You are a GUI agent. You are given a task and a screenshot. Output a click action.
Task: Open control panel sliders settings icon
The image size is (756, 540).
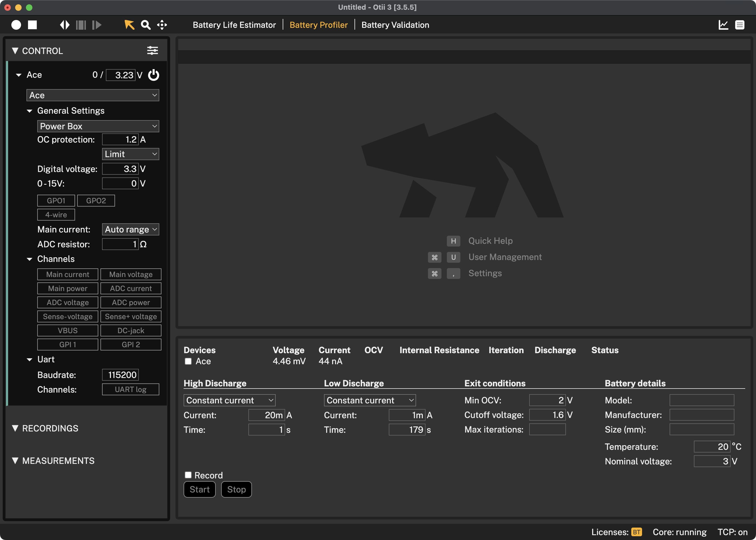[153, 50]
